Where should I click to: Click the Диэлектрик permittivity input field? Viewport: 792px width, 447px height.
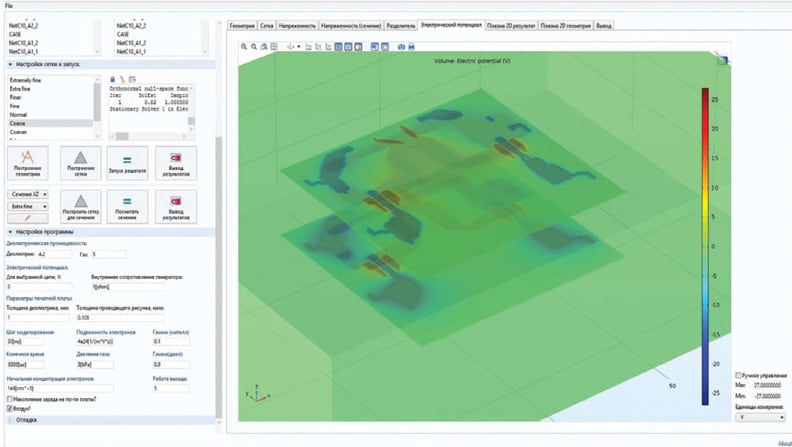(55, 254)
